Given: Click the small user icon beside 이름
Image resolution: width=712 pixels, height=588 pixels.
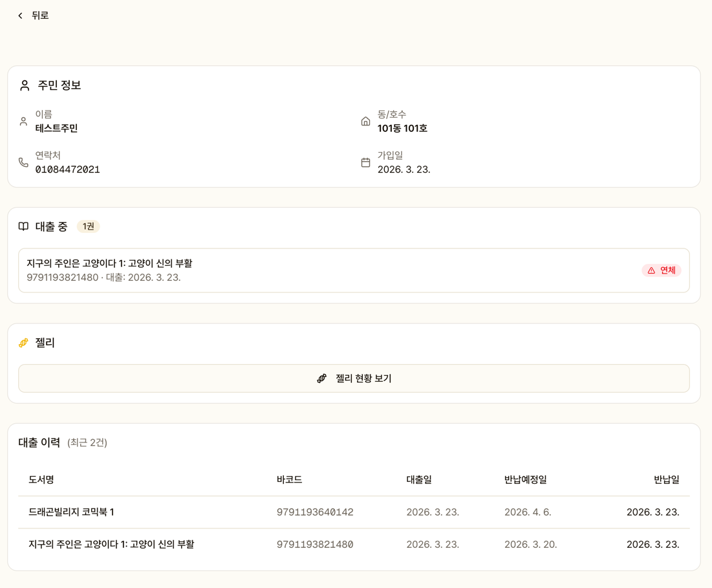Looking at the screenshot, I should pos(23,122).
